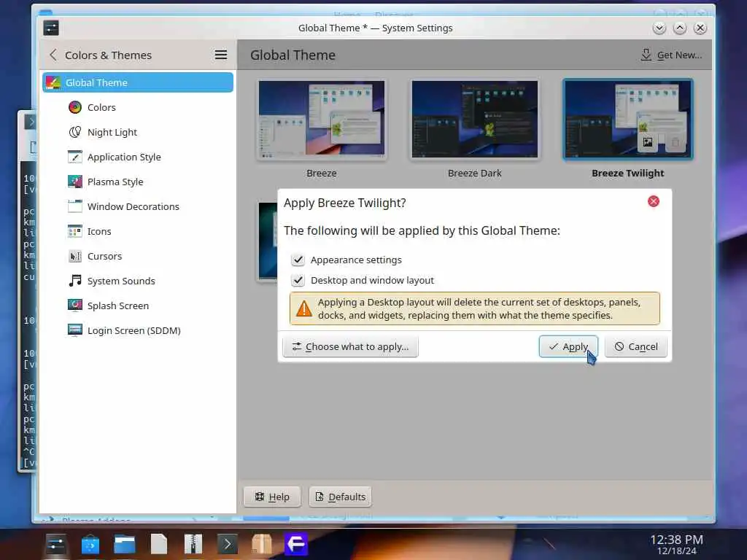This screenshot has width=747, height=560.
Task: Select Plasma Style icon in sidebar
Action: 75,182
